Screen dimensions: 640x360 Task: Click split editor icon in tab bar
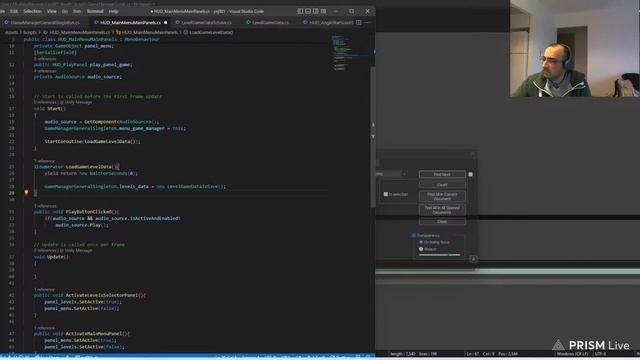358,22
